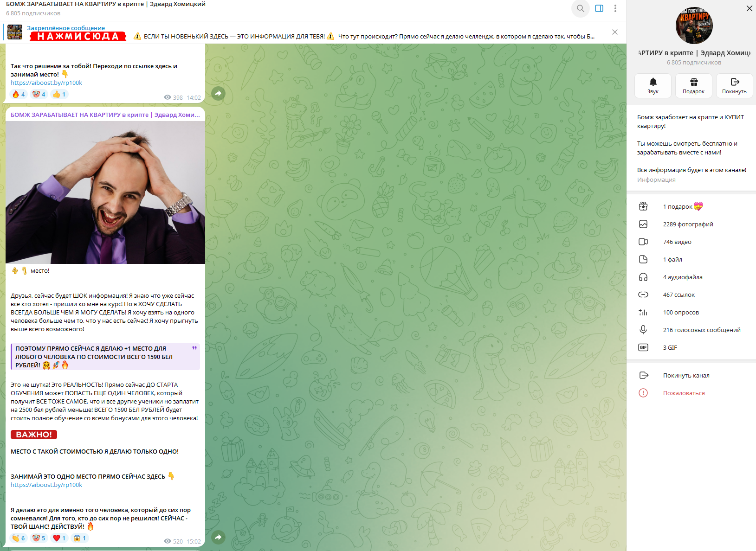
Task: Toggle red heart reaction with count 1
Action: click(x=59, y=538)
